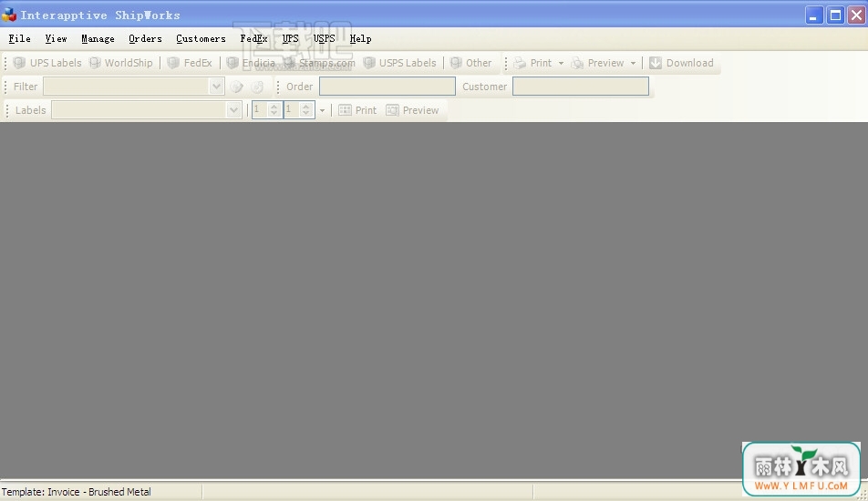
Task: Click the Labels toolbar Preview icon
Action: coord(392,110)
